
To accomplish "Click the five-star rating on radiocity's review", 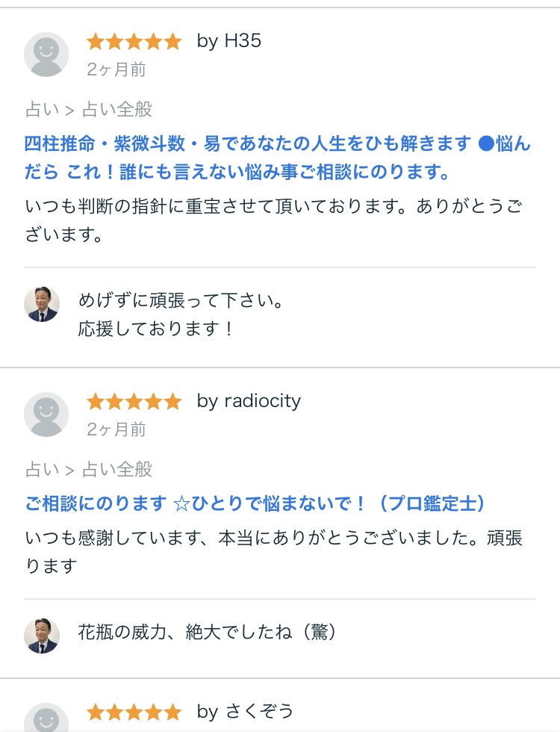I will pos(134,401).
